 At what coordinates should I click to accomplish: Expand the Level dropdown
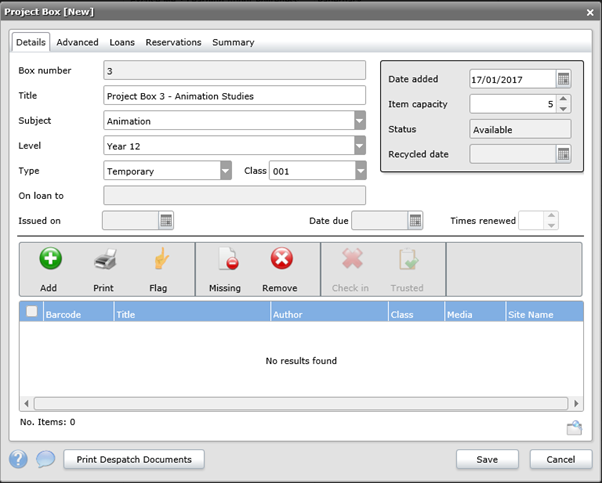[359, 146]
